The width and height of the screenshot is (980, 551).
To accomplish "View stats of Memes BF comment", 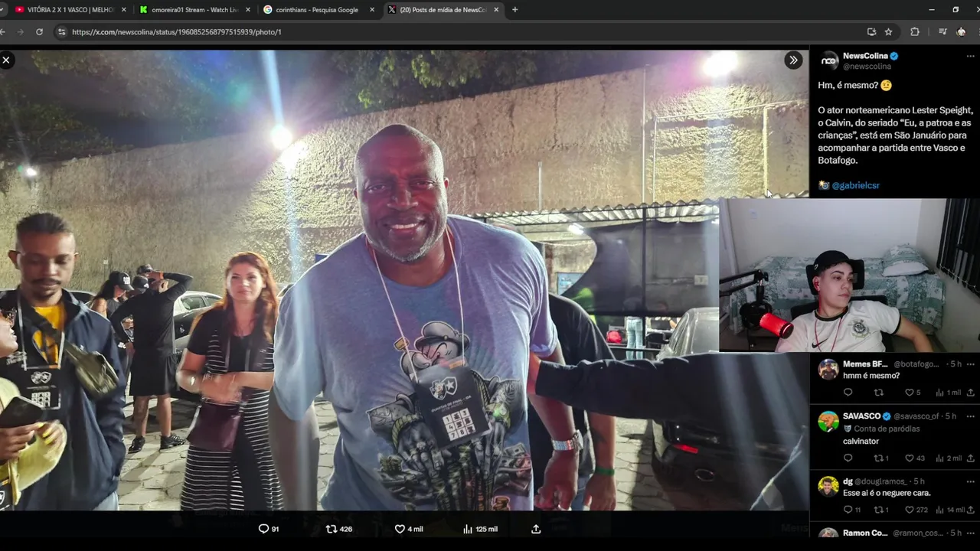I will point(948,393).
